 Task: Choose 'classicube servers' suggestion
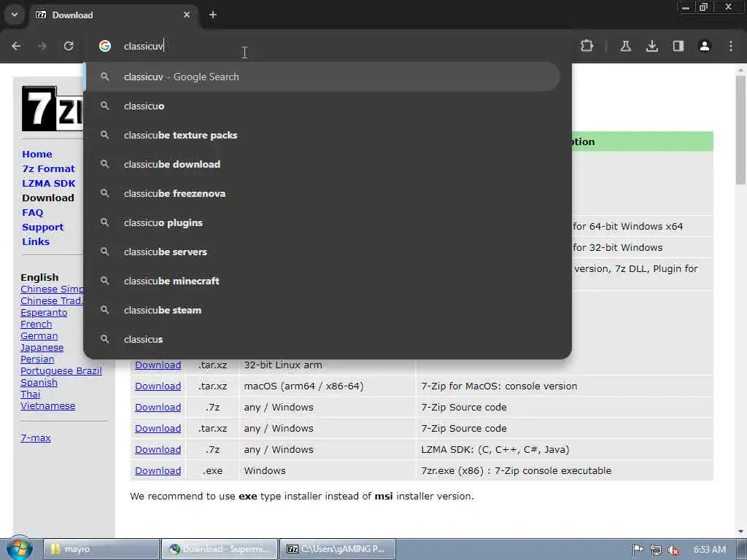point(322,252)
